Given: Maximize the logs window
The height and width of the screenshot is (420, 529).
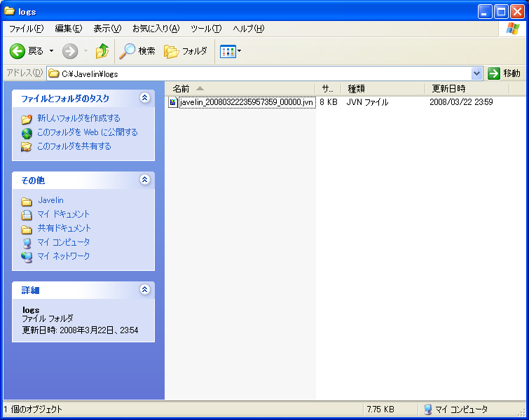Looking at the screenshot, I should coord(501,12).
